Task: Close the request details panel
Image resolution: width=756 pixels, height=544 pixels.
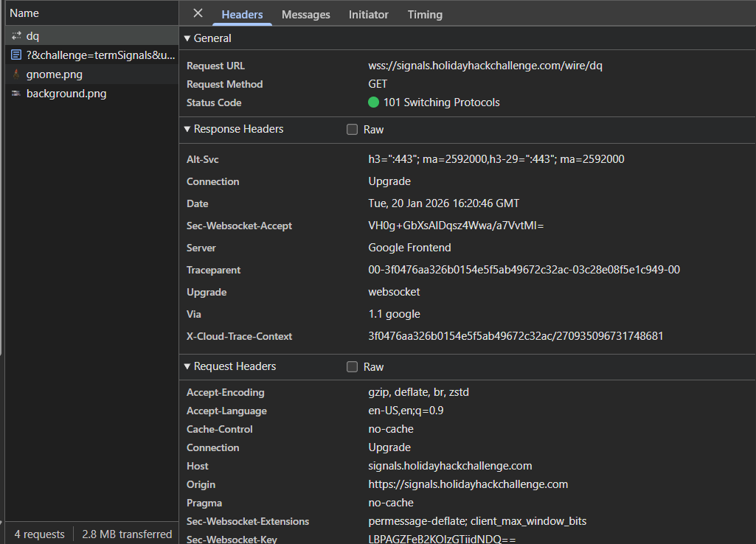Action: coord(198,13)
